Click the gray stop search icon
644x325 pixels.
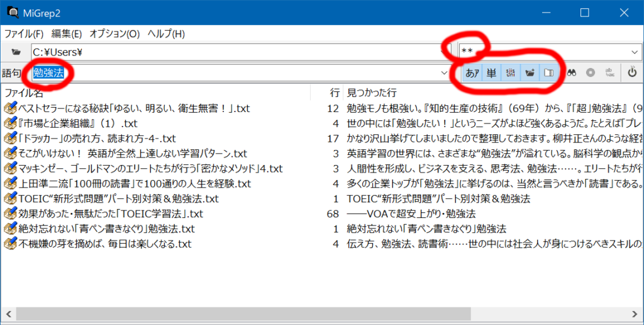pos(591,72)
